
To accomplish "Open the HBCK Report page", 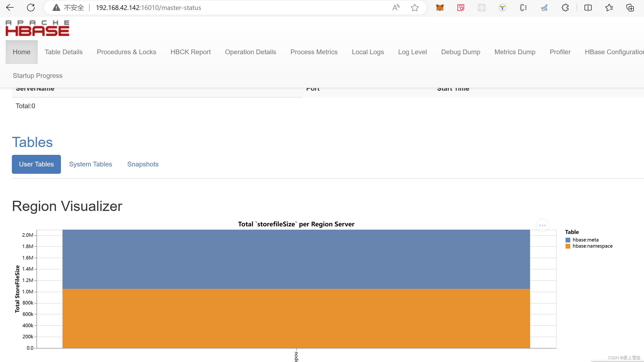I will pyautogui.click(x=191, y=52).
